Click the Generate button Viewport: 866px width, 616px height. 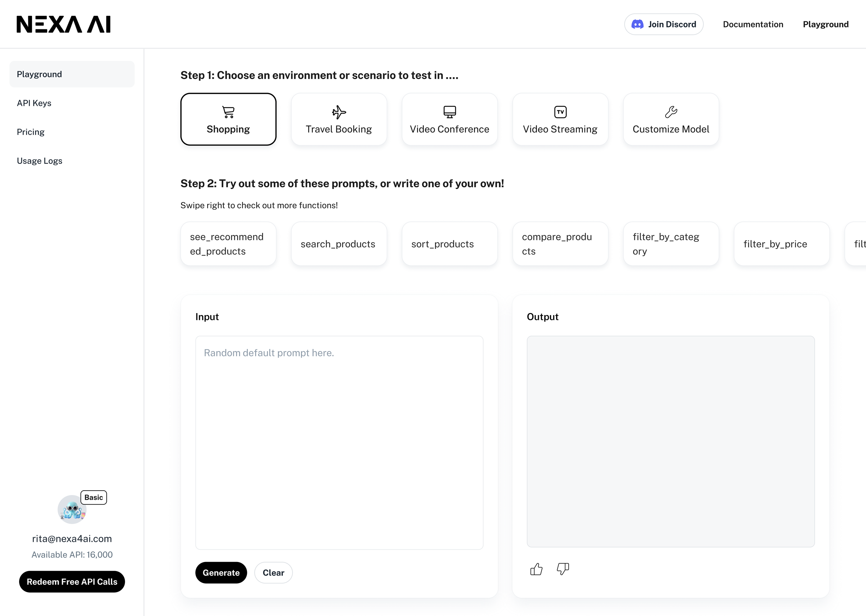221,572
